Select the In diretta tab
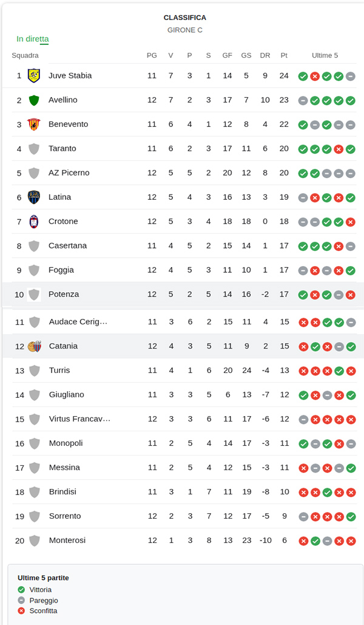The width and height of the screenshot is (364, 625). coord(33,39)
